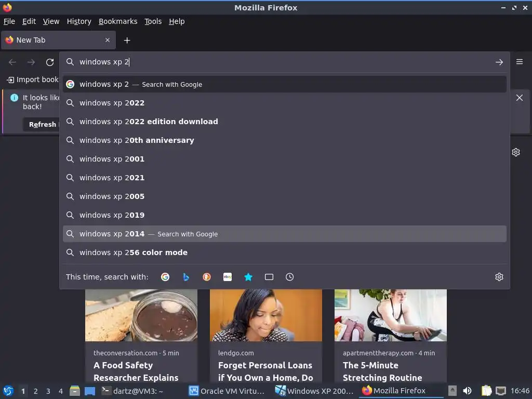The width and height of the screenshot is (532, 399).
Task: Select suggestion 'windows xp 2 — Search with Google'
Action: 284,84
